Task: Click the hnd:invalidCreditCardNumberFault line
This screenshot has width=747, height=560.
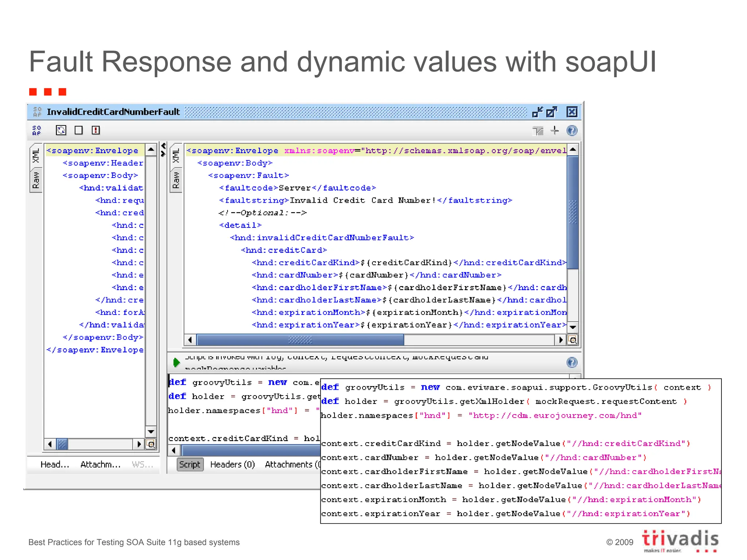Action: pos(322,238)
